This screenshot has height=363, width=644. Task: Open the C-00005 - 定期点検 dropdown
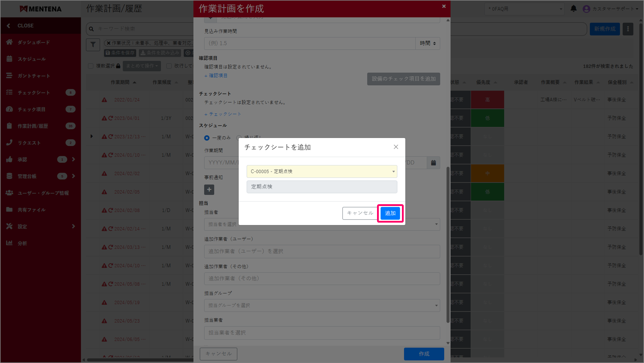tap(322, 171)
